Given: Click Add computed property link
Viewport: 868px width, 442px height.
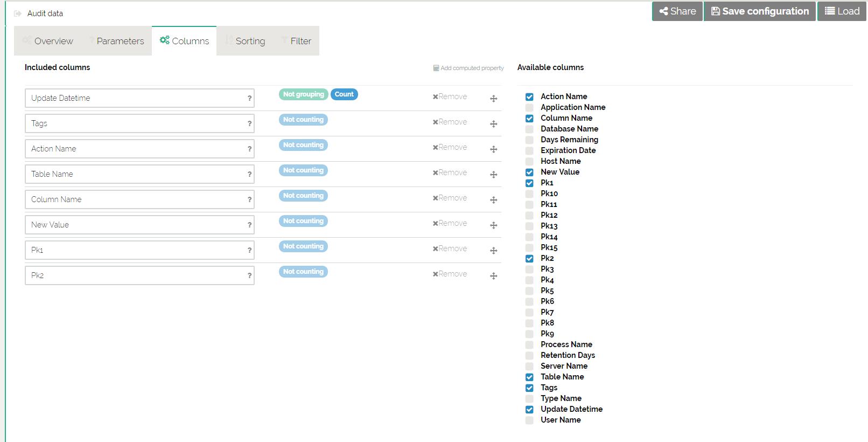Looking at the screenshot, I should click(468, 68).
